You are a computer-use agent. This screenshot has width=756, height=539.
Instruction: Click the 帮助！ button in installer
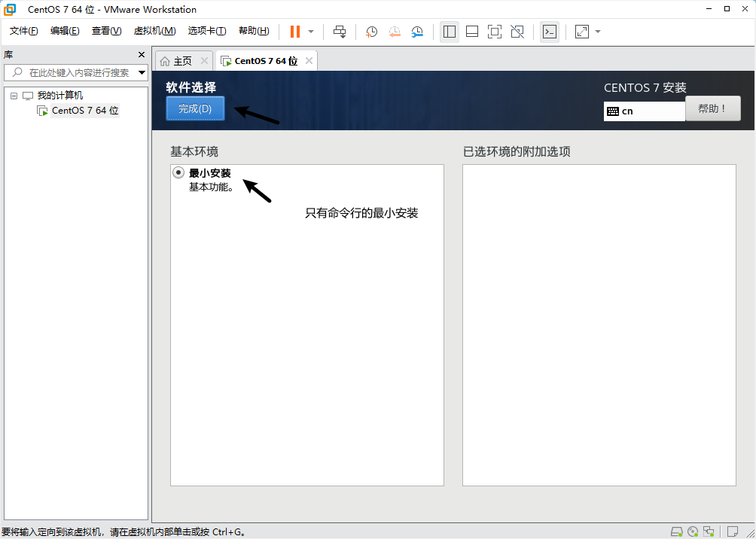pos(712,108)
